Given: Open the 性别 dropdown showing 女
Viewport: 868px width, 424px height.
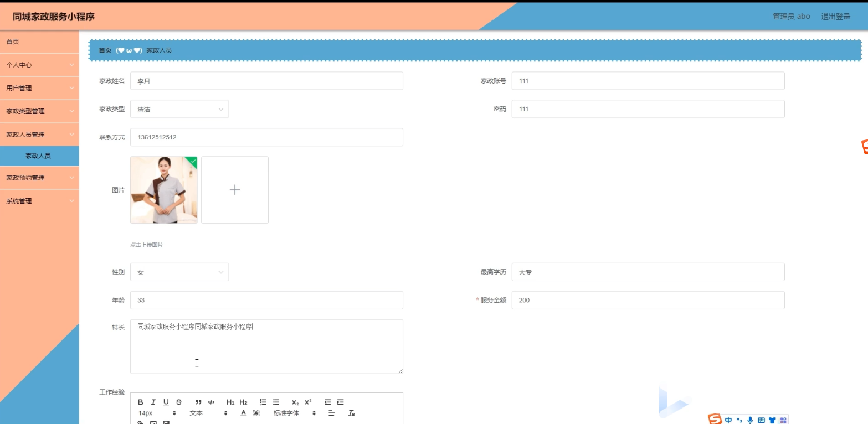Looking at the screenshot, I should [179, 272].
